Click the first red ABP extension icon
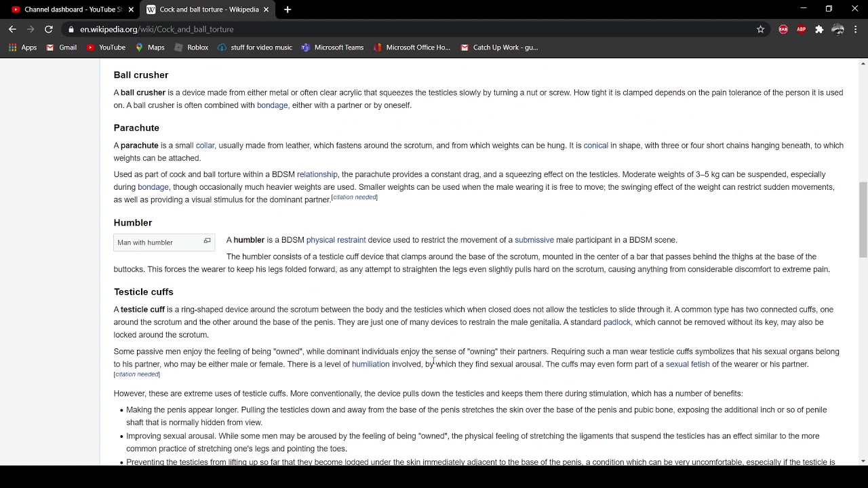 pos(783,29)
